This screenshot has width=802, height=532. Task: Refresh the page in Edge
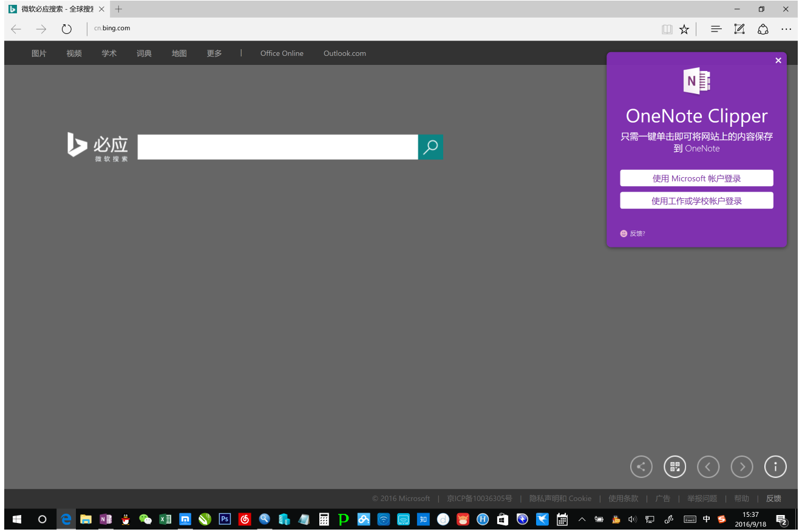pyautogui.click(x=67, y=29)
